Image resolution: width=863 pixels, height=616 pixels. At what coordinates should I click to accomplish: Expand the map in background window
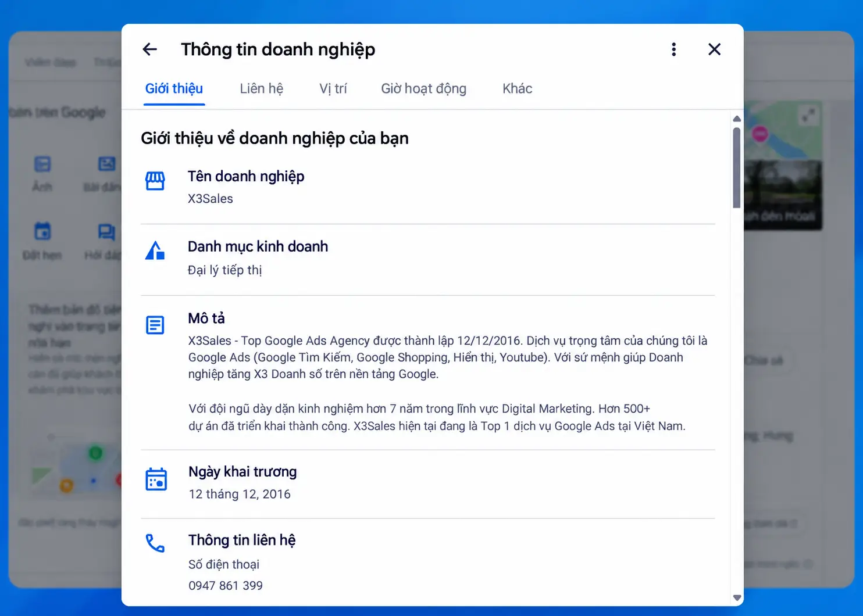[808, 115]
